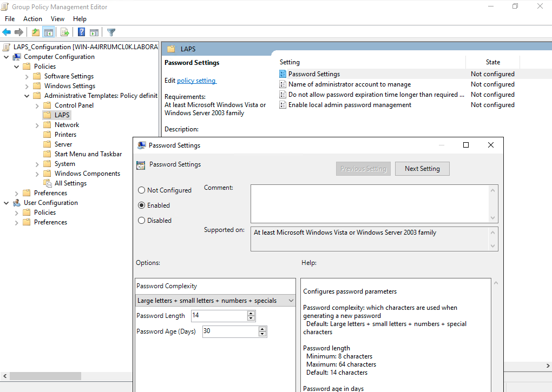Click the Up one level folder icon
The height and width of the screenshot is (392, 552).
[36, 32]
